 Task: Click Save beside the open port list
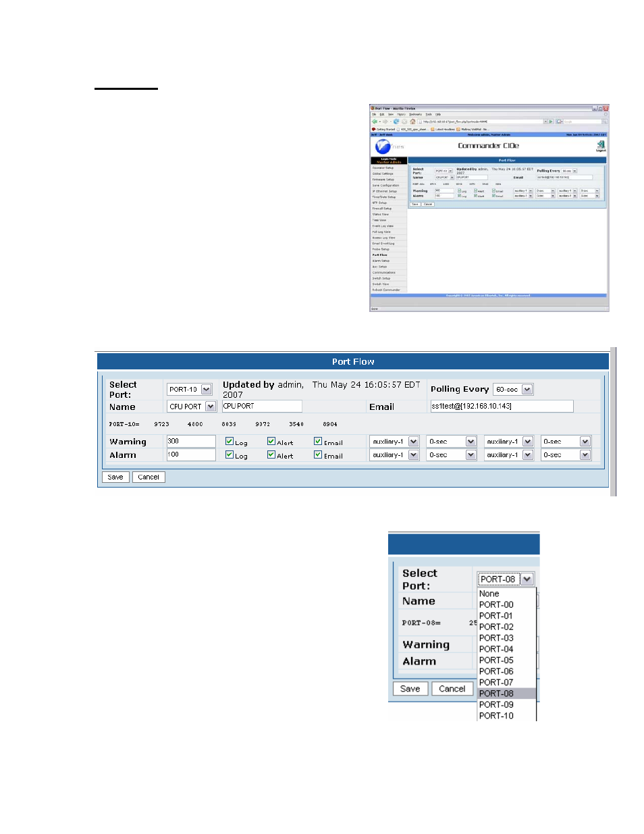point(410,689)
